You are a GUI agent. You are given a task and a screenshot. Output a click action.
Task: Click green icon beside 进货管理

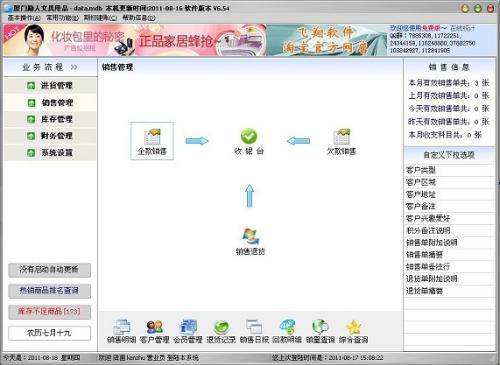[31, 86]
